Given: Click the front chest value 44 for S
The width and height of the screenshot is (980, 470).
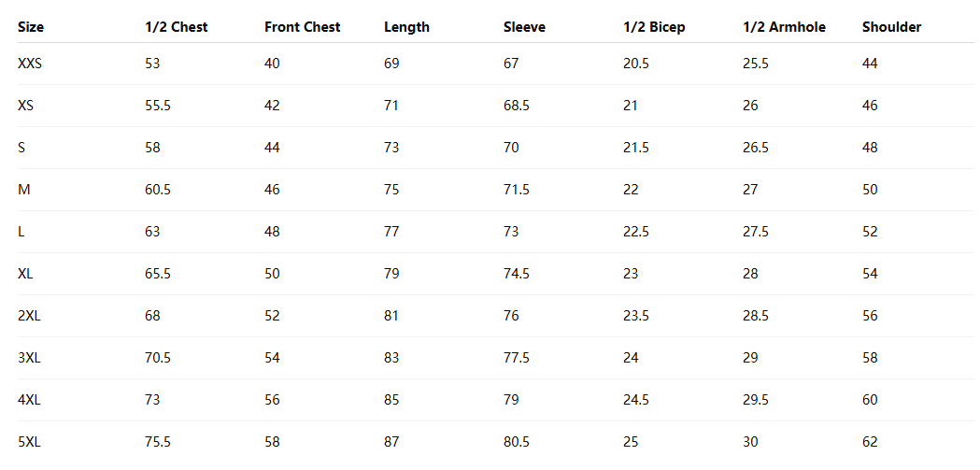Looking at the screenshot, I should pyautogui.click(x=272, y=148).
